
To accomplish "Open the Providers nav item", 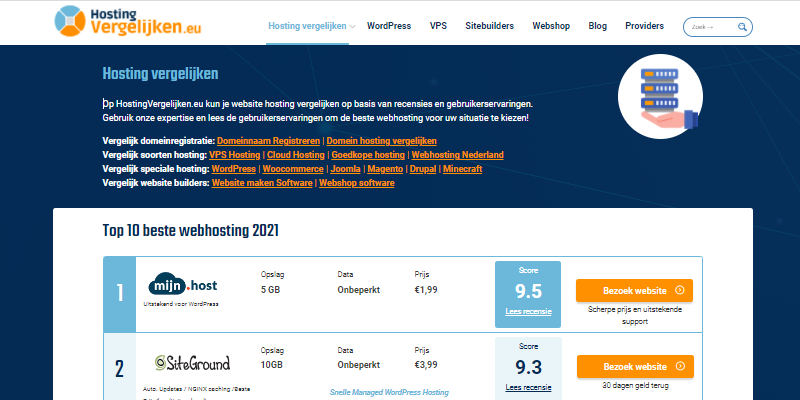I will [x=644, y=26].
